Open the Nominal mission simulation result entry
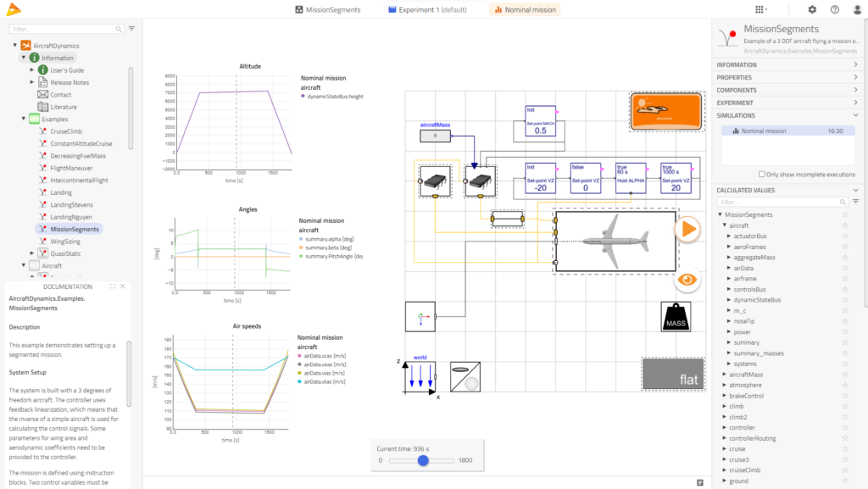Image resolution: width=868 pixels, height=489 pixels. [765, 131]
